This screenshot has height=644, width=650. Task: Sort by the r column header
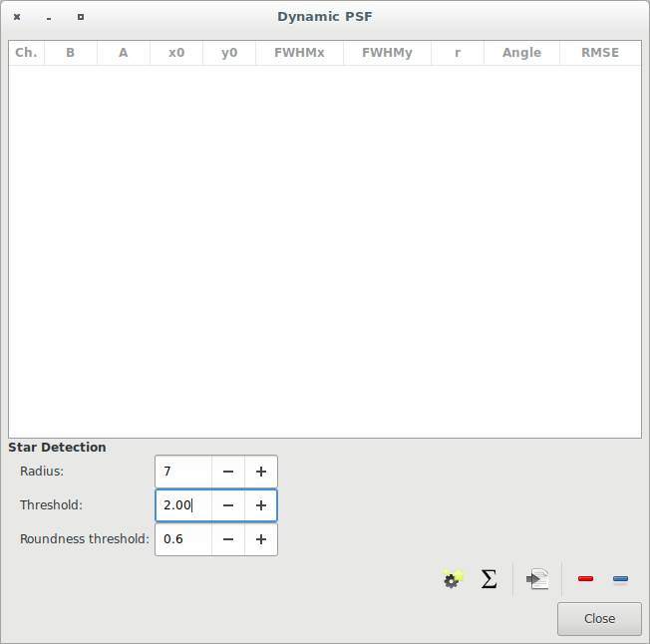pyautogui.click(x=458, y=53)
